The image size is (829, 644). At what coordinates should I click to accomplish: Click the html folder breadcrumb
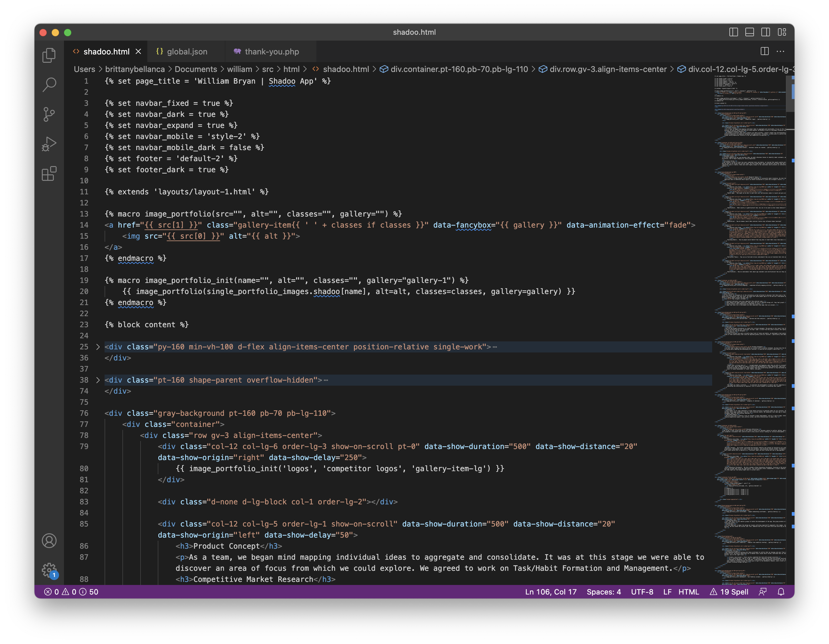[x=291, y=69]
